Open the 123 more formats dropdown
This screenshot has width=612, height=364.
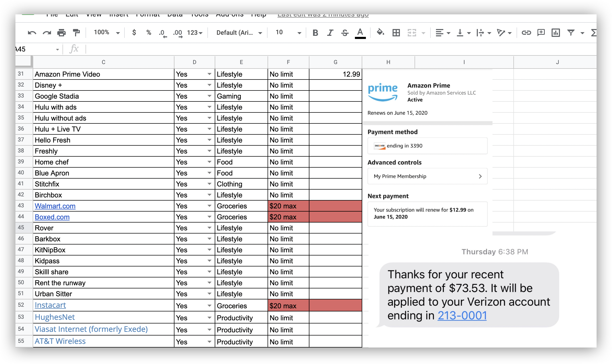point(195,33)
